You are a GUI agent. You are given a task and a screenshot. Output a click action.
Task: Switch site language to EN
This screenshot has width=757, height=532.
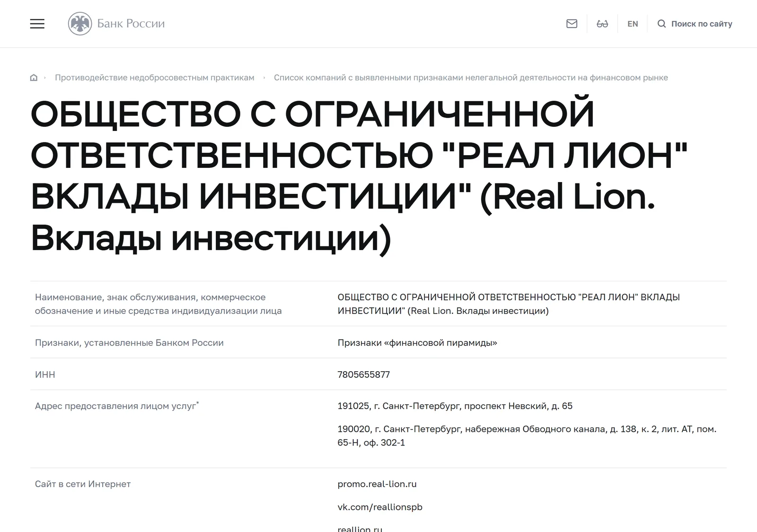click(x=633, y=24)
